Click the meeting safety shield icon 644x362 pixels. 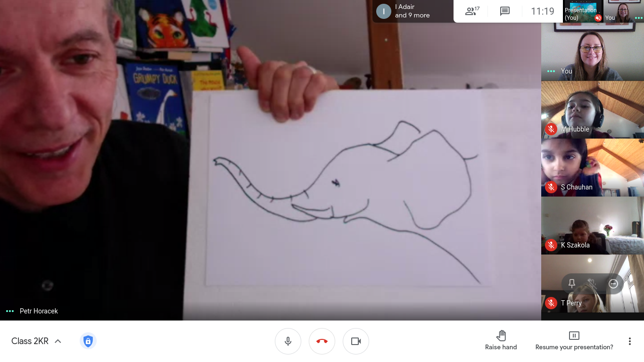coord(88,341)
